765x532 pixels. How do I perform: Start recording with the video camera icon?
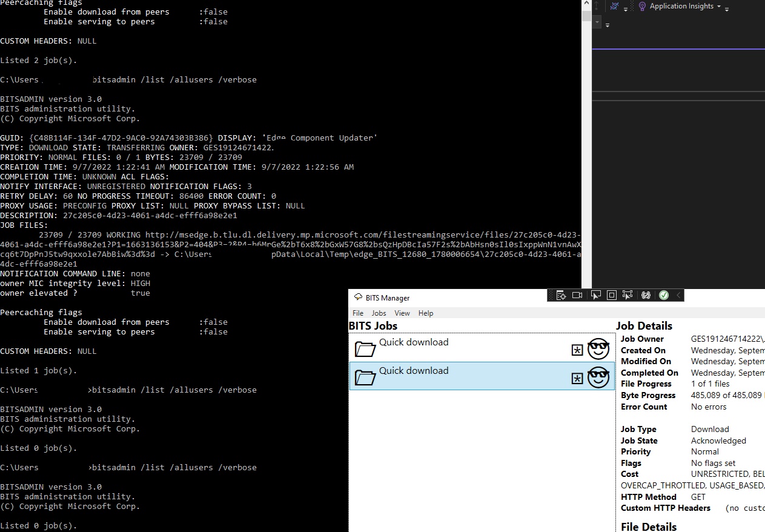[x=577, y=294]
